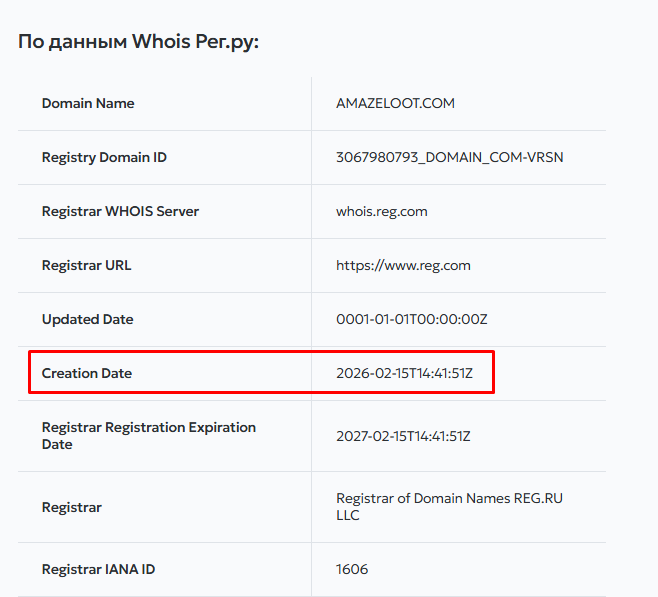Click the Registrar IANA ID value 1606
The width and height of the screenshot is (658, 597).
click(352, 569)
